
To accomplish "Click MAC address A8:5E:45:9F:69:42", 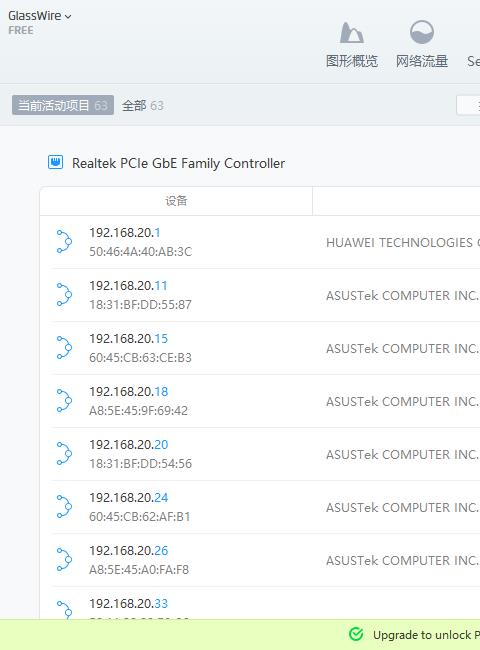I will coord(138,411).
